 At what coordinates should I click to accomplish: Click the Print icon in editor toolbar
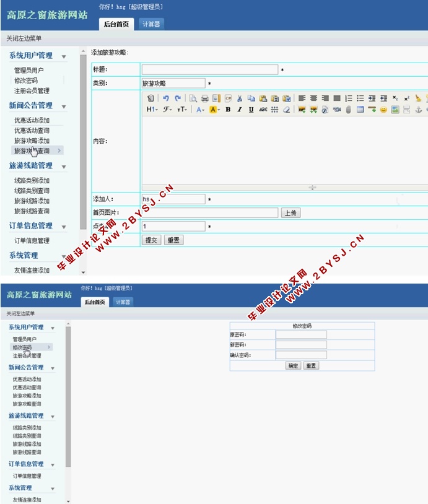point(205,98)
